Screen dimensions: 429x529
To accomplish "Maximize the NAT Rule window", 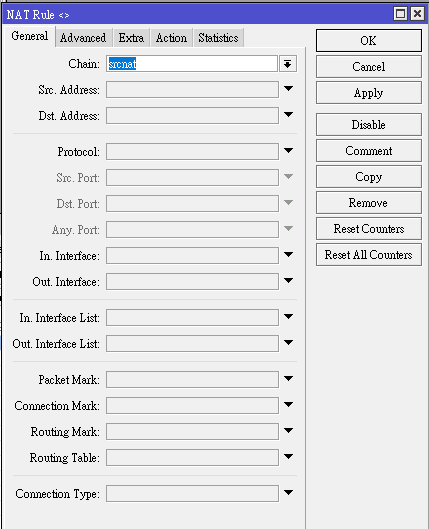I will [400, 14].
